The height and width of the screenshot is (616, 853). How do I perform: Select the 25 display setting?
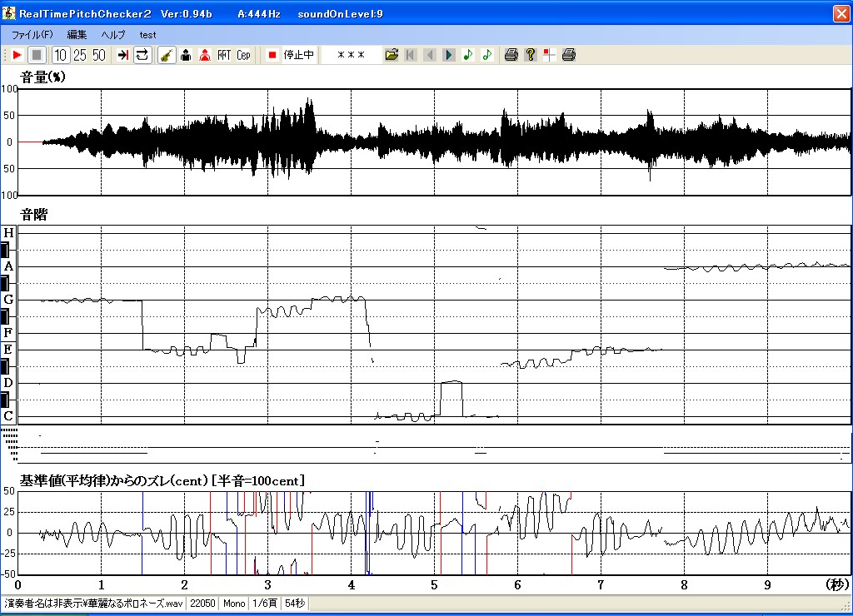pos(80,55)
